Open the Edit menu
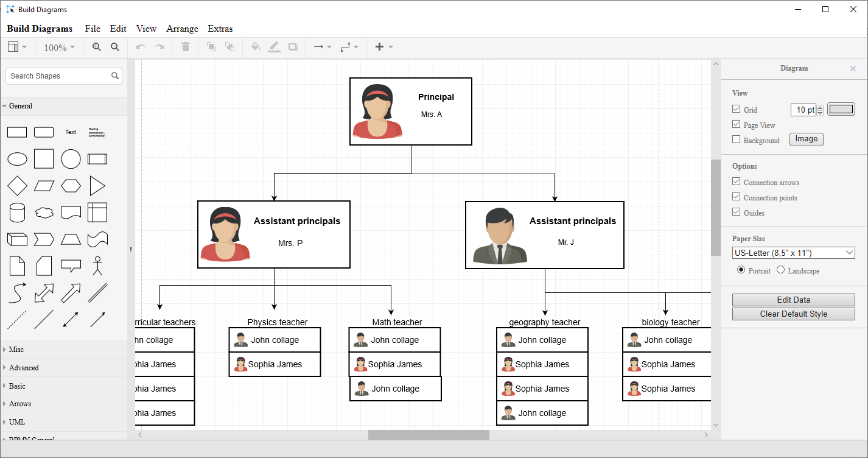This screenshot has width=868, height=458. [x=118, y=29]
